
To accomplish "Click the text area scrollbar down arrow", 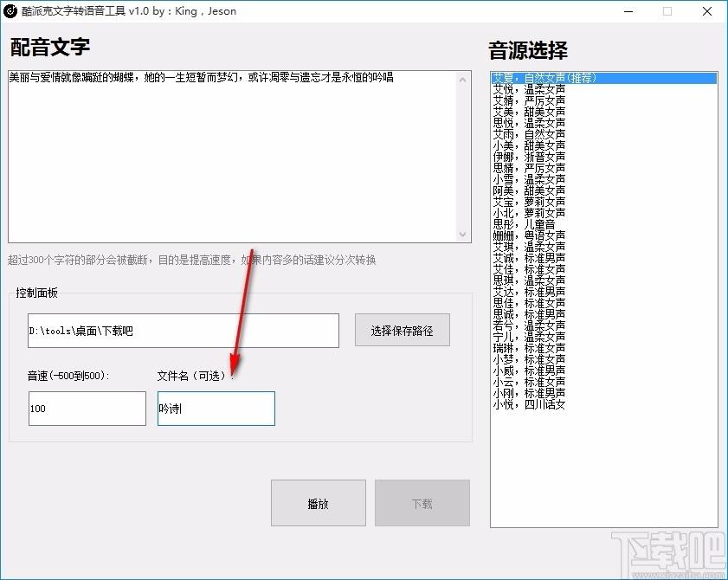I will pyautogui.click(x=462, y=234).
